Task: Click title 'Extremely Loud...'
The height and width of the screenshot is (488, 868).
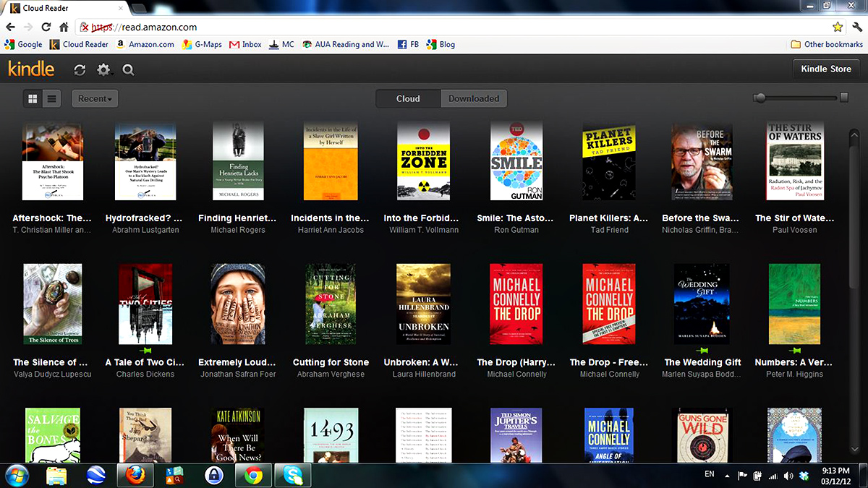Action: point(238,362)
